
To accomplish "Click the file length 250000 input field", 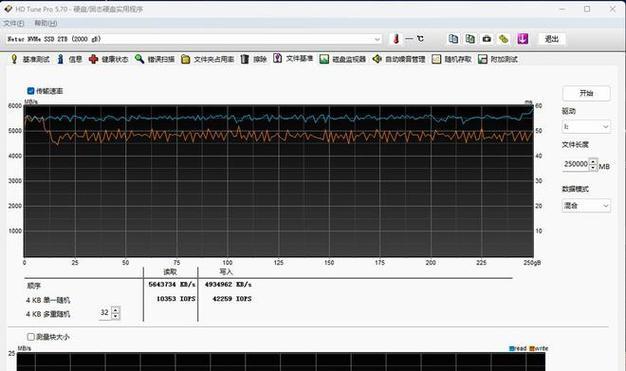I will 575,164.
